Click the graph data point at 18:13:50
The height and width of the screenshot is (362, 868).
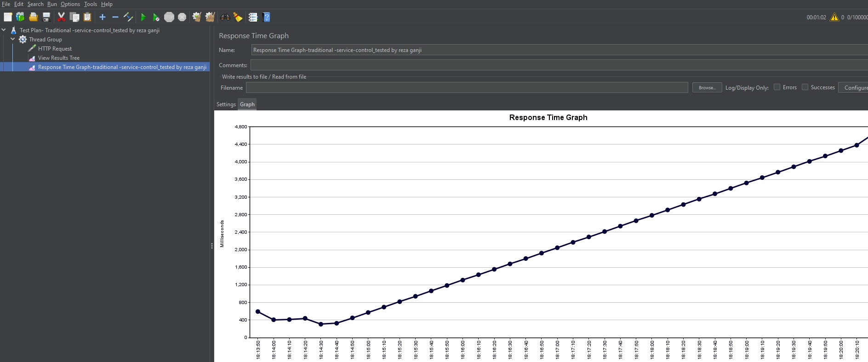[258, 312]
